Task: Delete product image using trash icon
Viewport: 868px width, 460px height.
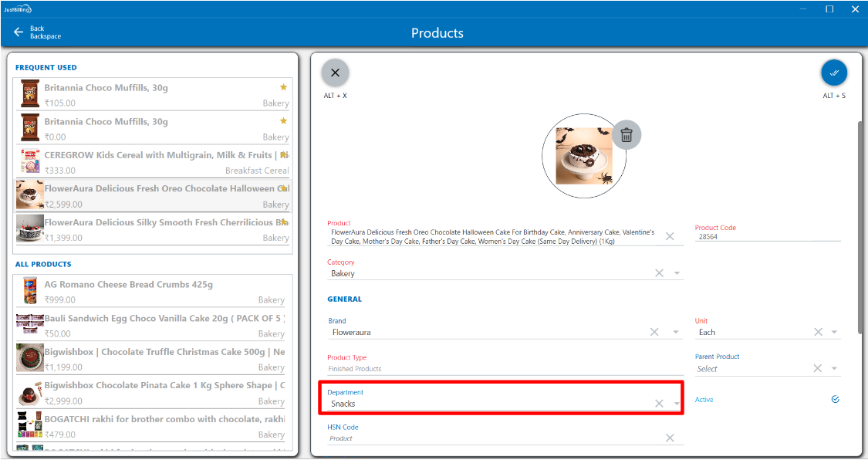Action: tap(627, 135)
